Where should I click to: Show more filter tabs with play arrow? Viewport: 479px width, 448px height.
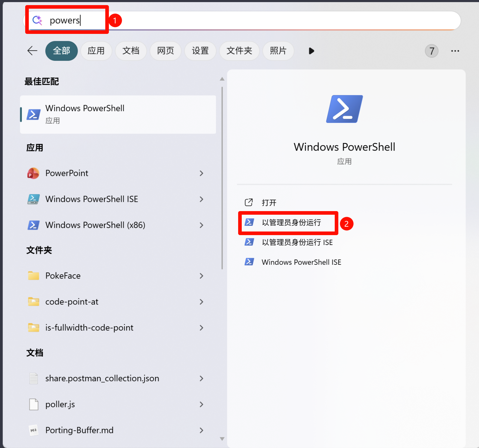[x=311, y=51]
